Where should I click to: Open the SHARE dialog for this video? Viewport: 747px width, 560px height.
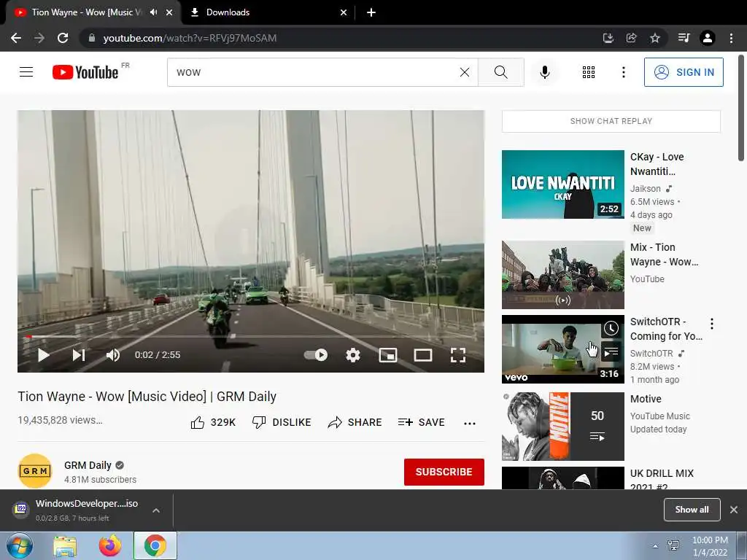(x=355, y=422)
